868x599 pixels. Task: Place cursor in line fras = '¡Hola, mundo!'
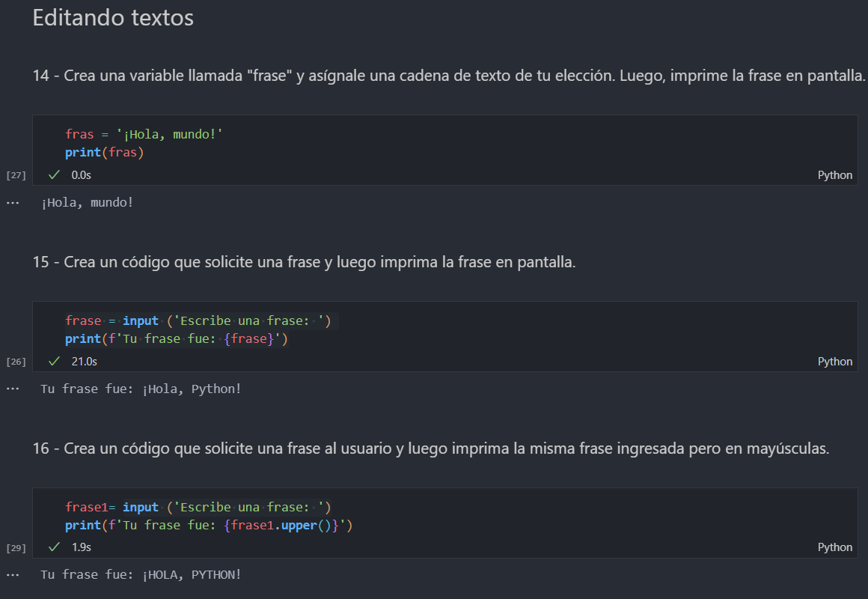tap(144, 134)
